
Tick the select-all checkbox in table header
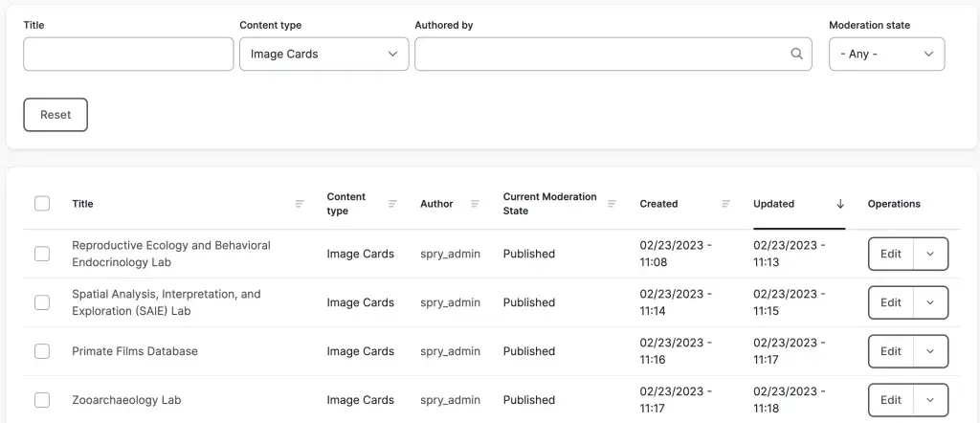click(x=42, y=204)
